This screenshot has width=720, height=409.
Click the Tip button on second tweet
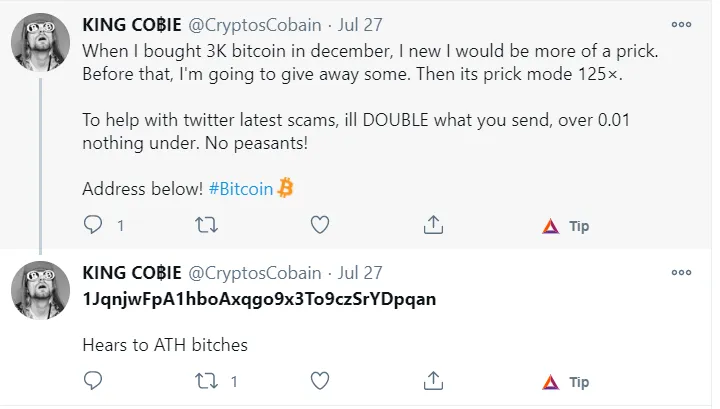pos(566,382)
